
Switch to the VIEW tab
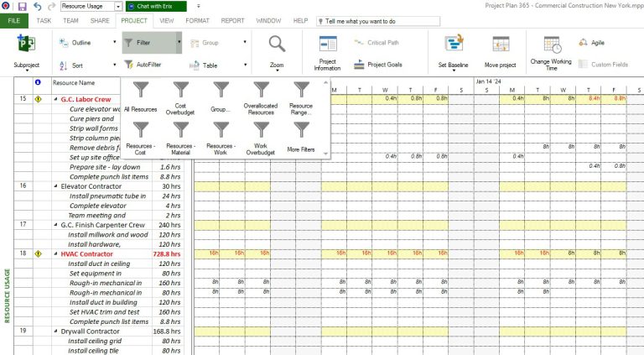coord(166,20)
